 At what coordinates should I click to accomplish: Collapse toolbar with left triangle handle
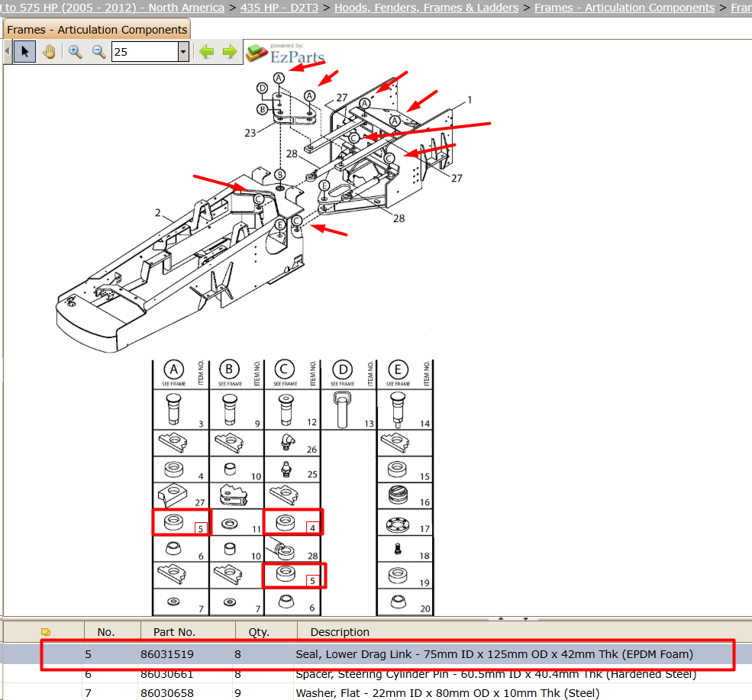pyautogui.click(x=7, y=51)
